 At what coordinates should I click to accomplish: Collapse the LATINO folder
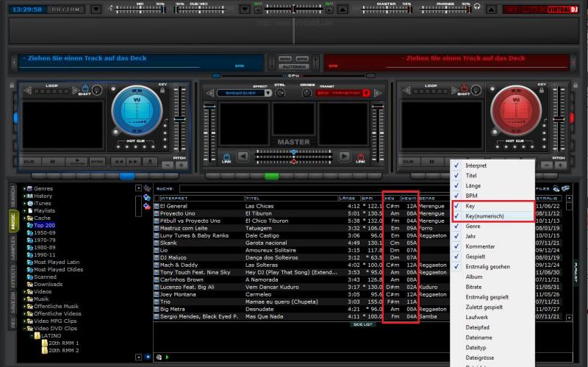(x=32, y=336)
